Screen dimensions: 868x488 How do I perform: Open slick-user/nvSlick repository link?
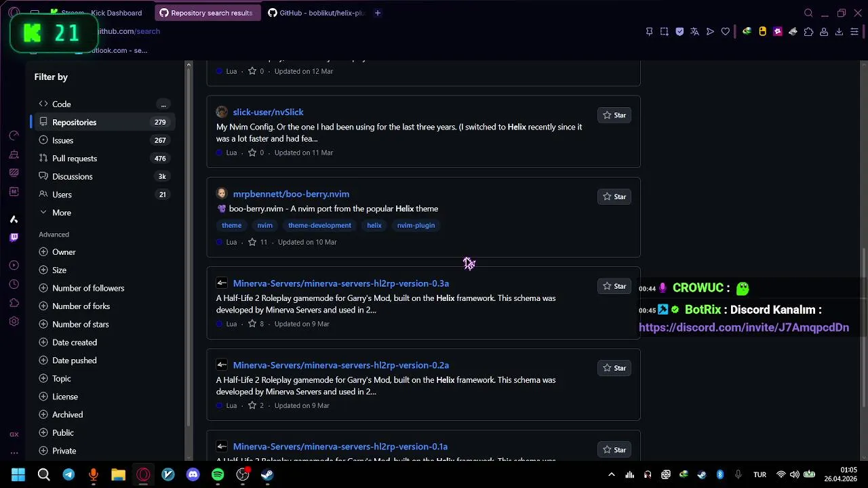point(268,112)
